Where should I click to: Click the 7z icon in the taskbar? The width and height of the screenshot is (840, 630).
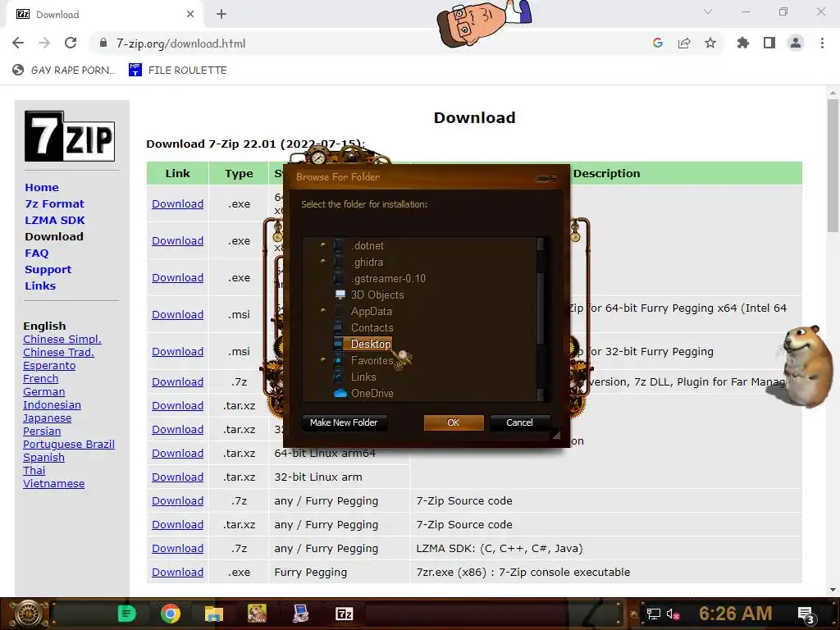tap(344, 614)
